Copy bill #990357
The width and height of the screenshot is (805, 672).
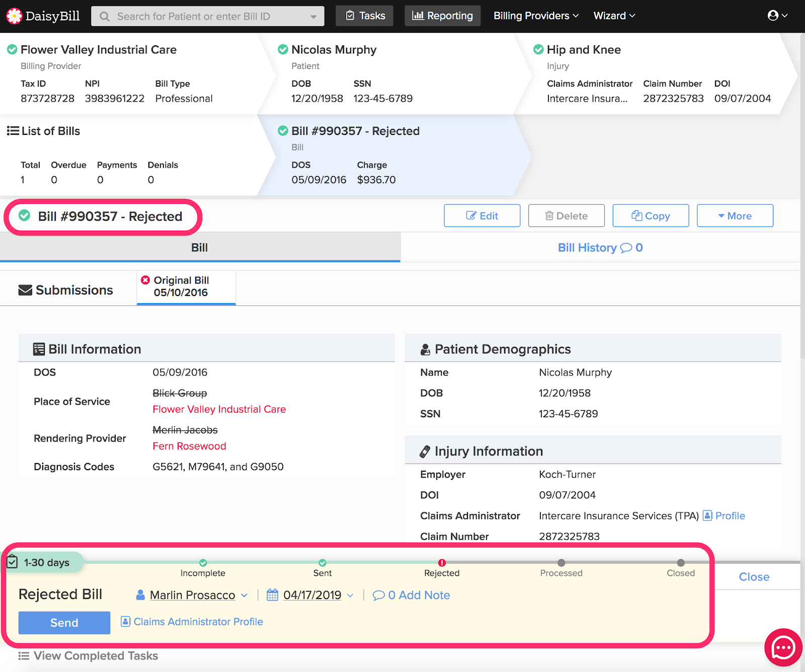pyautogui.click(x=651, y=215)
